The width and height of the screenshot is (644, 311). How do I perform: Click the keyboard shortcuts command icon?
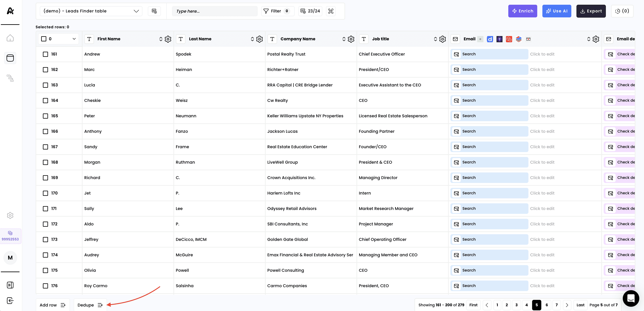(x=331, y=11)
